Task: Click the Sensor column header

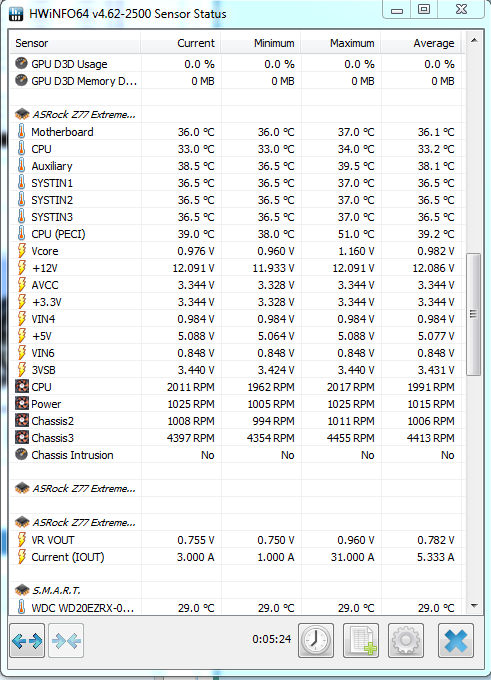Action: pyautogui.click(x=75, y=43)
